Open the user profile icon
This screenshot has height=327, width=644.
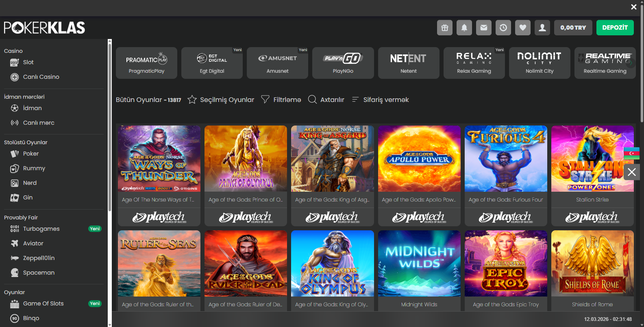pos(542,28)
